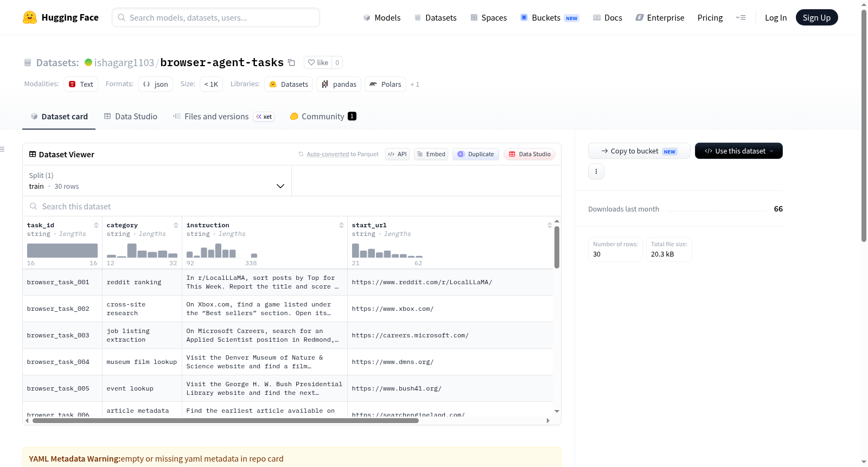868x467 pixels.
Task: Click the table horizontal scrollbar thumb
Action: pos(225,420)
